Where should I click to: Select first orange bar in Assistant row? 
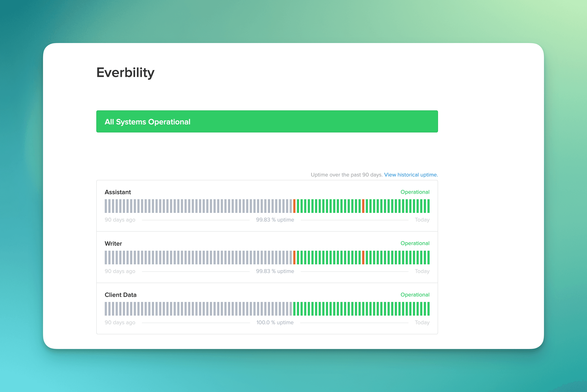(x=294, y=206)
